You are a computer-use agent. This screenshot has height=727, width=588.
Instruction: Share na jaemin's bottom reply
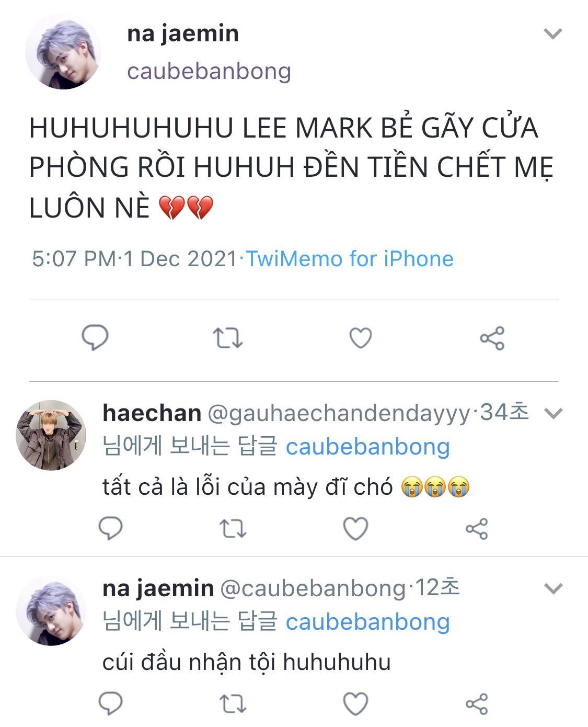[477, 704]
